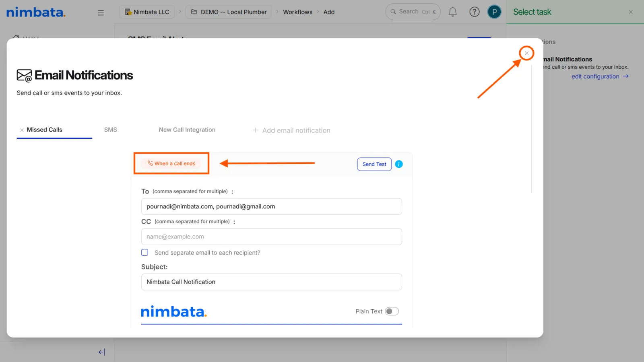The image size is (644, 362).
Task: Open the user profile avatar P
Action: pyautogui.click(x=494, y=12)
